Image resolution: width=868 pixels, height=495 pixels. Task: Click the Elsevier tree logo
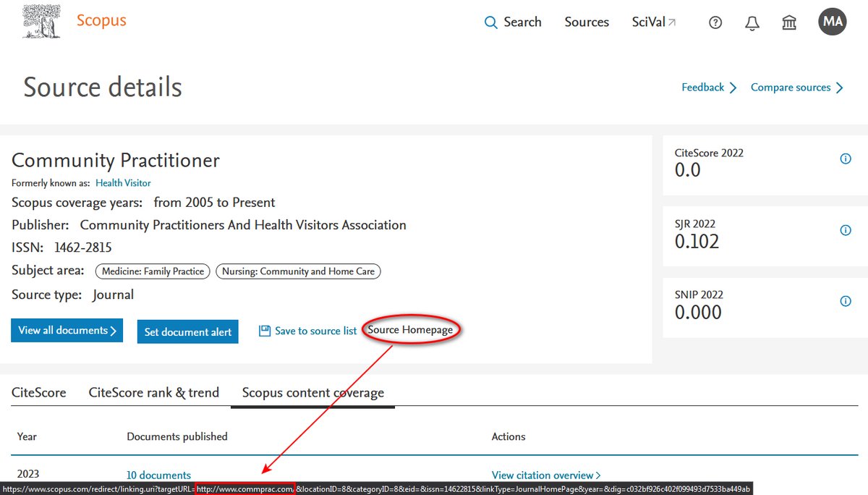41,22
